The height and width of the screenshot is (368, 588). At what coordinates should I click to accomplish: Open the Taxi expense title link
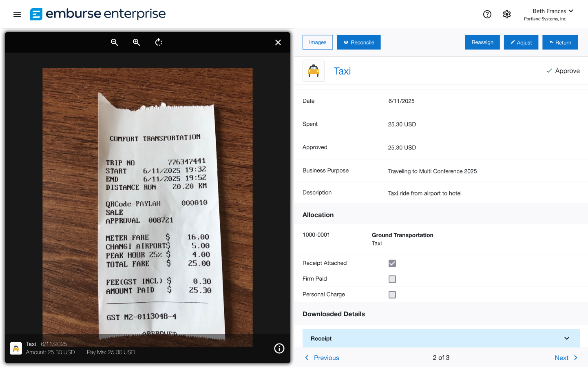tap(342, 71)
